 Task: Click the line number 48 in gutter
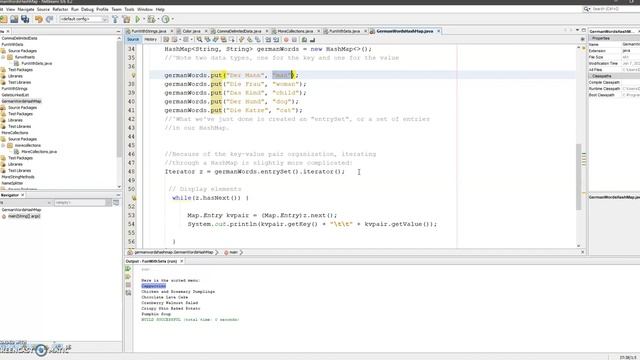[x=131, y=171]
